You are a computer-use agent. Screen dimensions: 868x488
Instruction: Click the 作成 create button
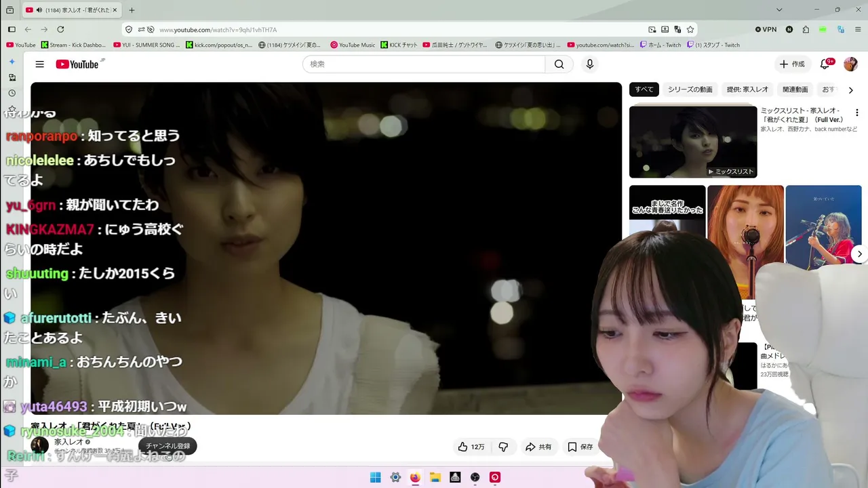(x=792, y=64)
